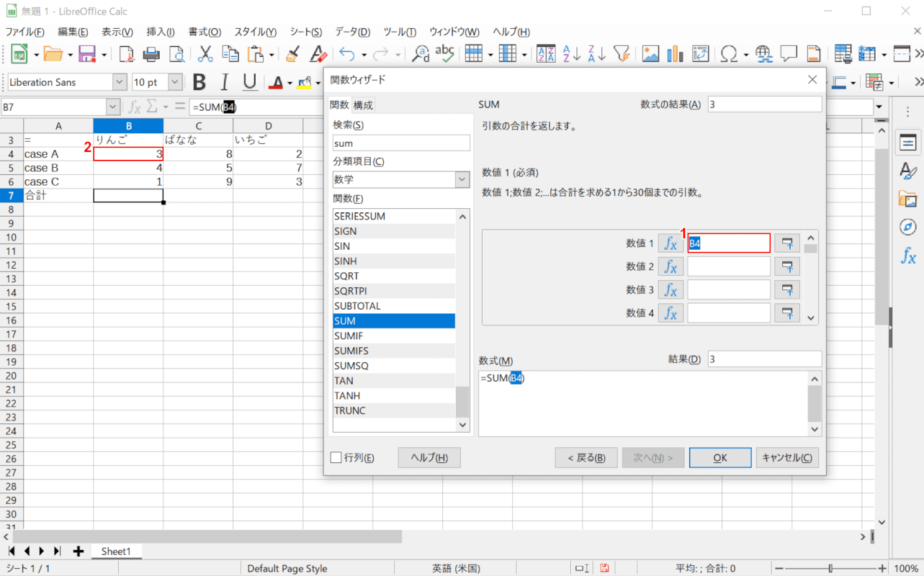
Task: Click the Cut scissors icon
Action: [206, 53]
